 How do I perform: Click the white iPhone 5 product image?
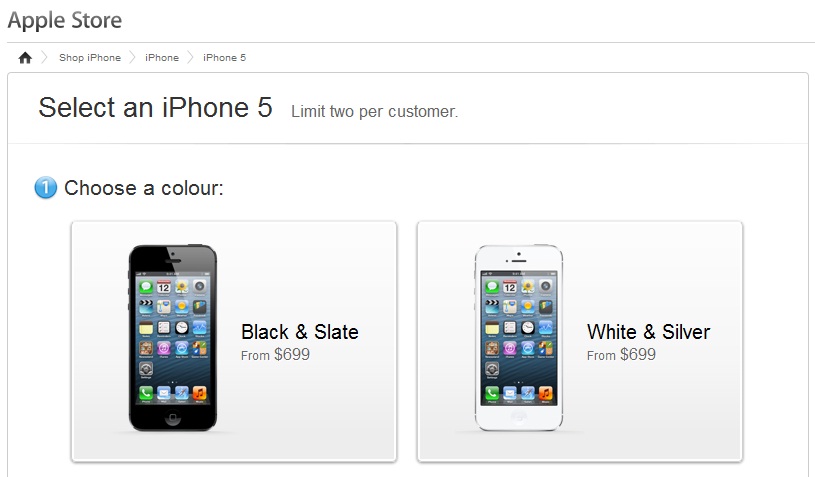point(519,338)
